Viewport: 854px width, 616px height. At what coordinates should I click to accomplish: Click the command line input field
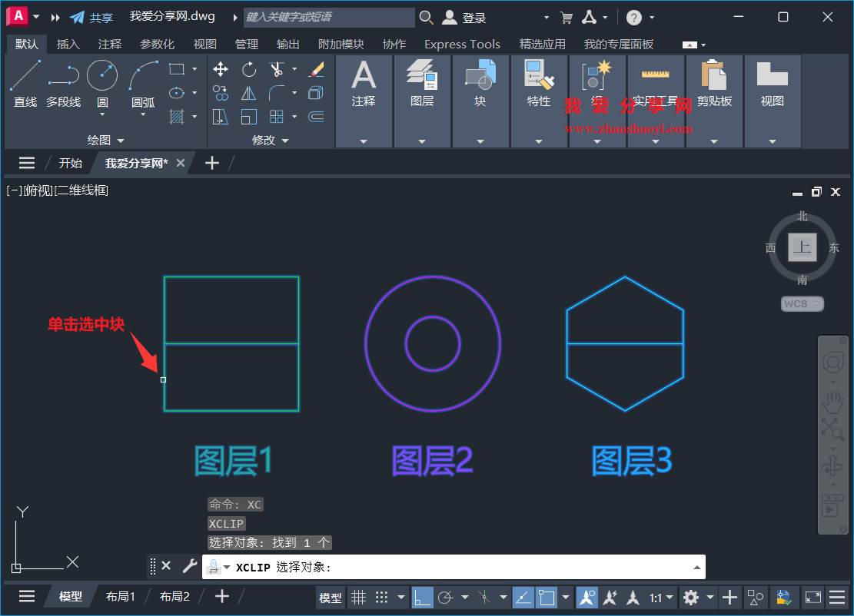pos(461,567)
